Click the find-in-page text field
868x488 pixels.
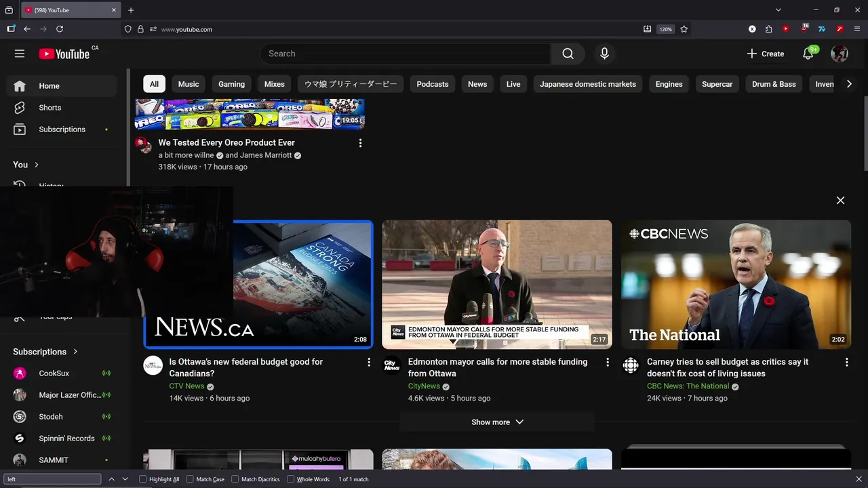click(x=52, y=479)
